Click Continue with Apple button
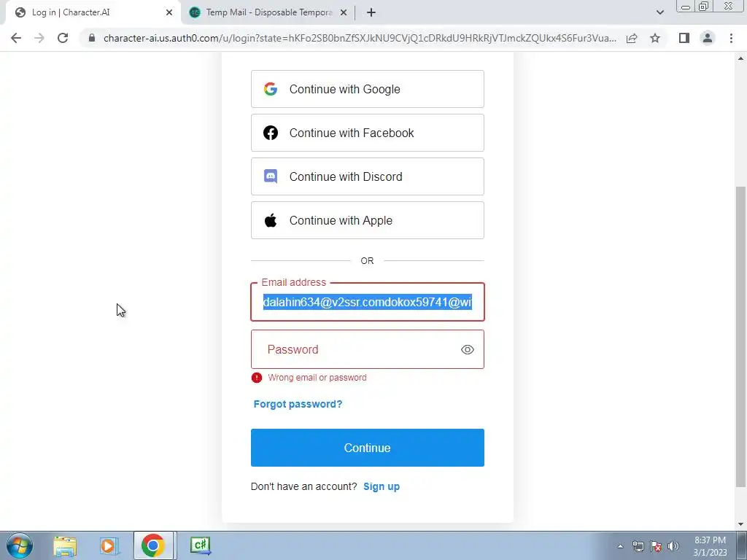 368,220
